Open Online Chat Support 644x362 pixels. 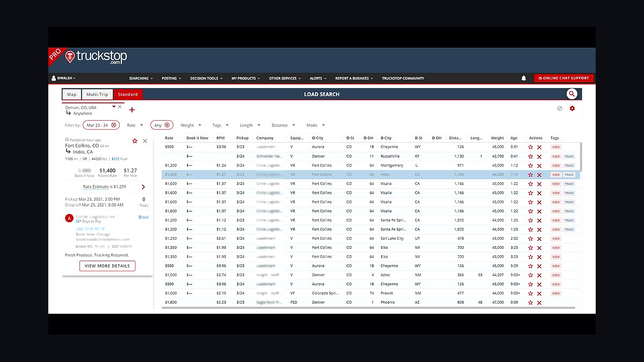[563, 78]
